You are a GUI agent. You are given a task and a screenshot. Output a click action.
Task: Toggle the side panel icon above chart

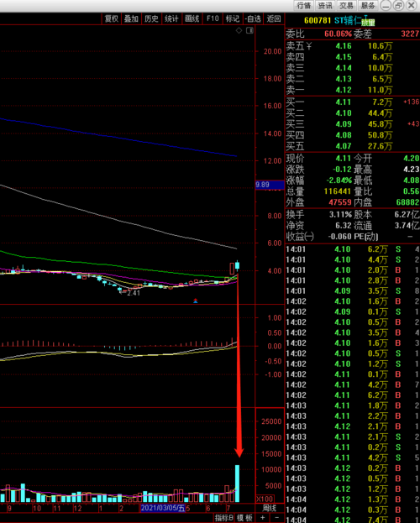249,31
